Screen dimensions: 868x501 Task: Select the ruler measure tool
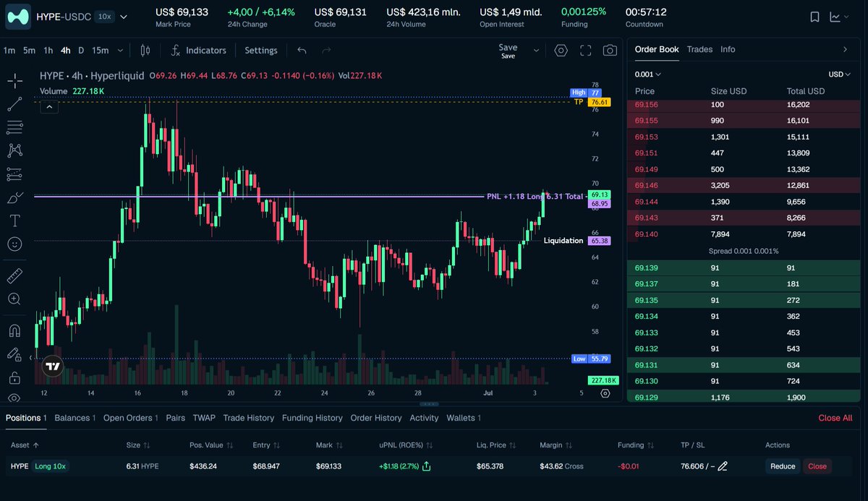point(14,275)
